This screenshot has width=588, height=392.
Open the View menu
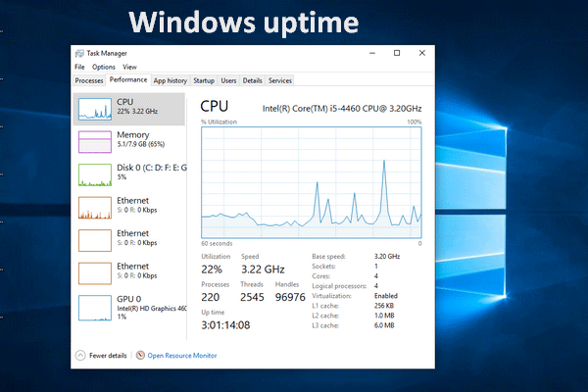coord(129,67)
